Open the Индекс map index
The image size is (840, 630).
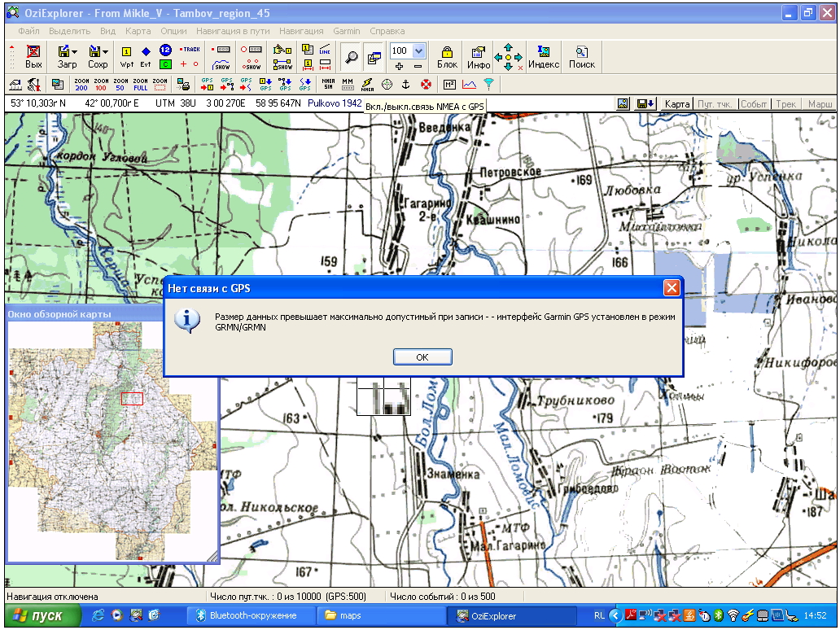tap(544, 56)
